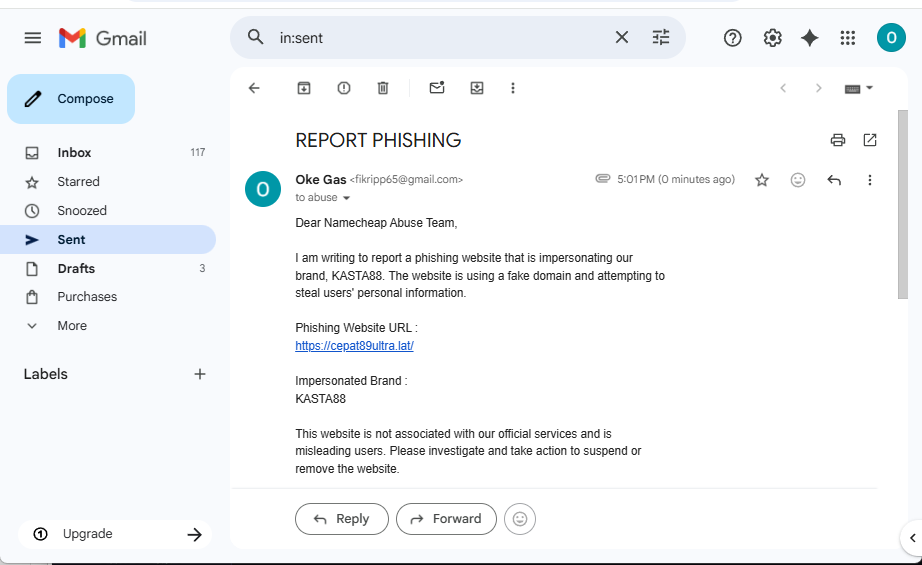Create new label with plus icon

(200, 374)
